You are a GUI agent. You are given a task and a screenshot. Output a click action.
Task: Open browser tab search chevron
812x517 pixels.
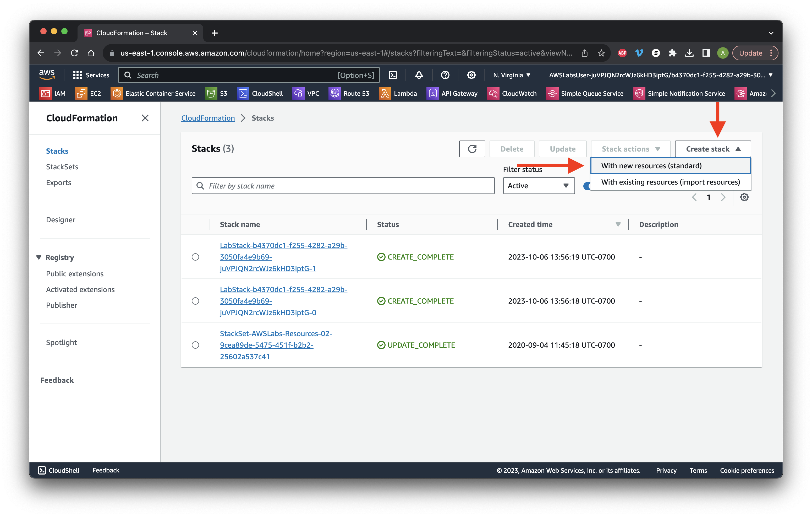(x=771, y=33)
